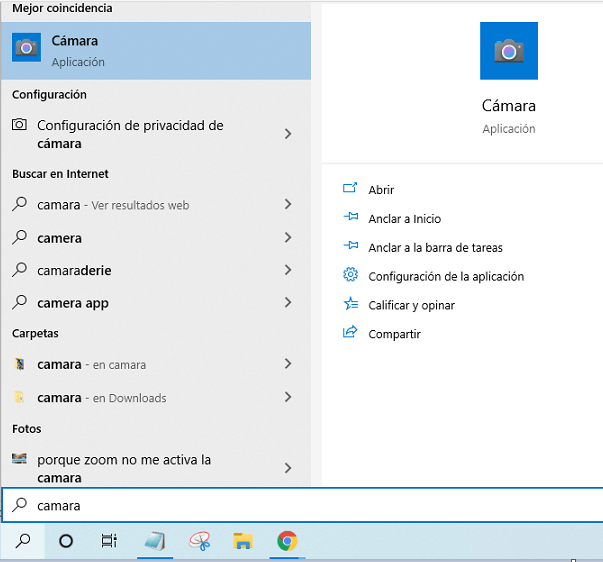Click star icon beside Calificar y opinar
The width and height of the screenshot is (603, 562).
tap(350, 304)
